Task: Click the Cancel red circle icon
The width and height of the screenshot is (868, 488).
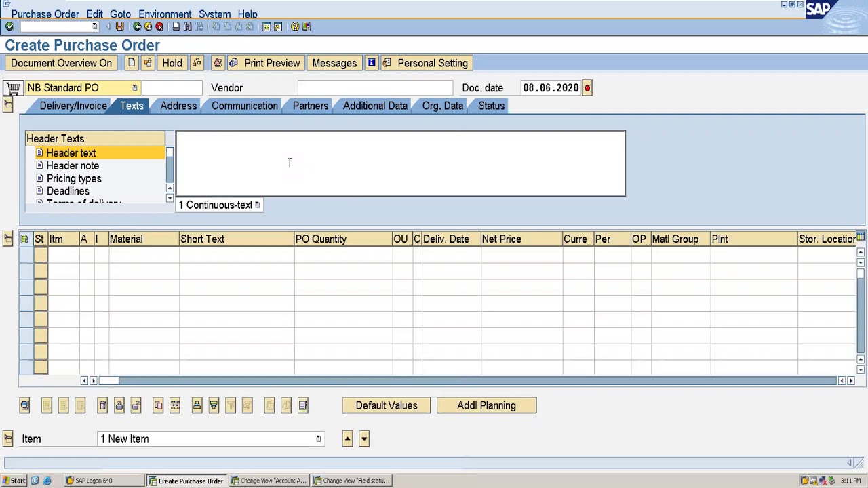Action: pyautogui.click(x=159, y=26)
